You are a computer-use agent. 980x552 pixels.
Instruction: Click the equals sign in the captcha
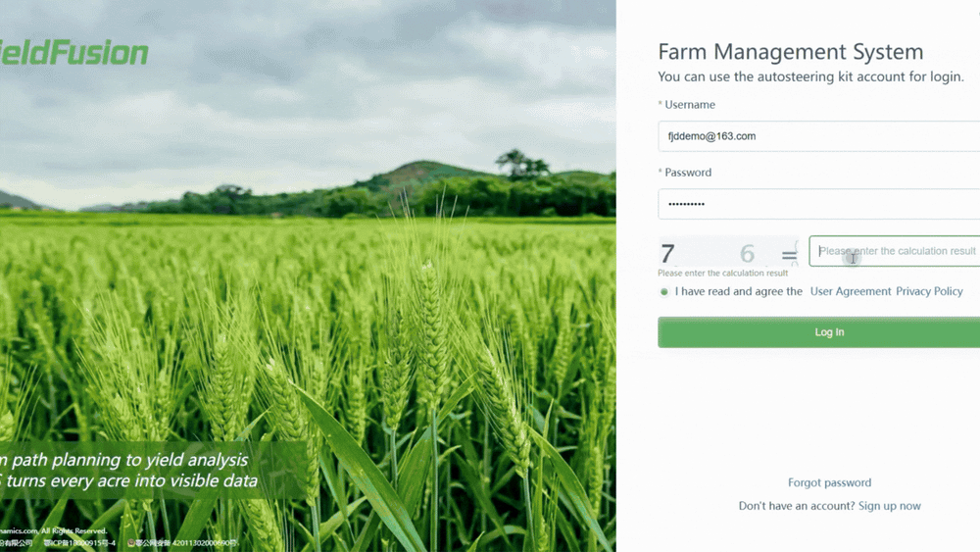(x=789, y=256)
